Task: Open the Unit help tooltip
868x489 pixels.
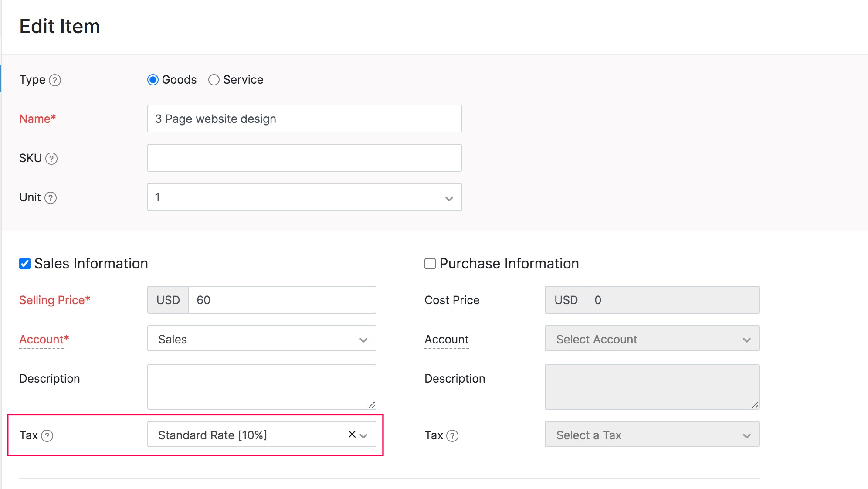Action: (x=51, y=197)
